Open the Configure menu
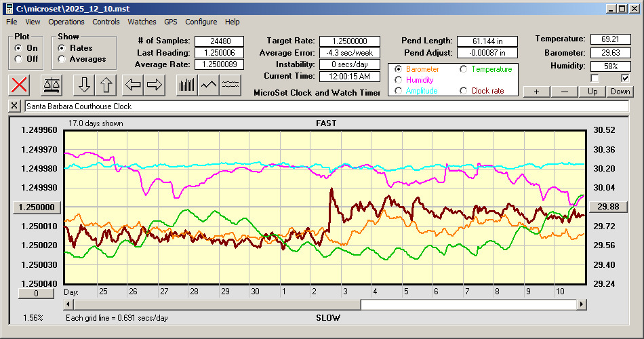 pyautogui.click(x=201, y=22)
